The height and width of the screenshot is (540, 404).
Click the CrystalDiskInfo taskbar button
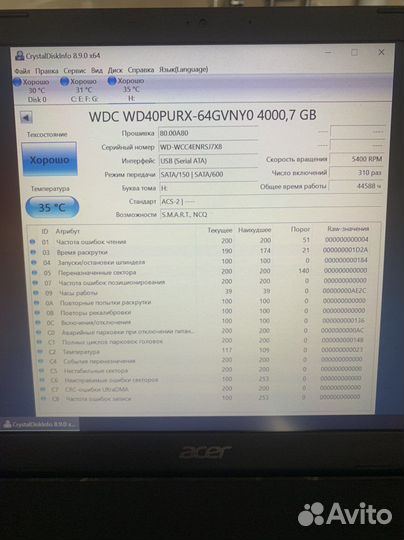(x=40, y=424)
